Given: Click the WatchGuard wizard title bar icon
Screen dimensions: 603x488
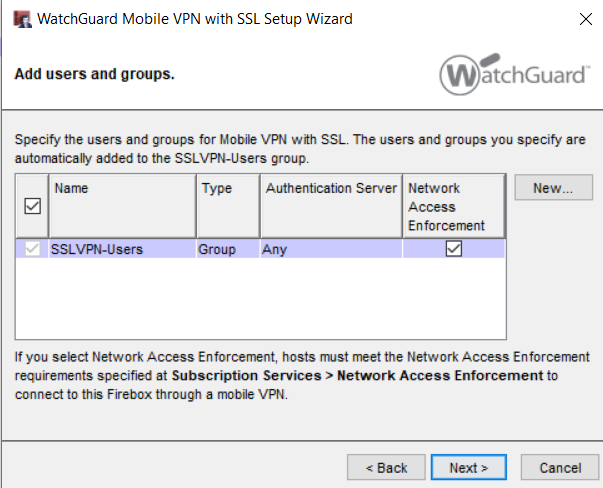Looking at the screenshot, I should pos(22,19).
